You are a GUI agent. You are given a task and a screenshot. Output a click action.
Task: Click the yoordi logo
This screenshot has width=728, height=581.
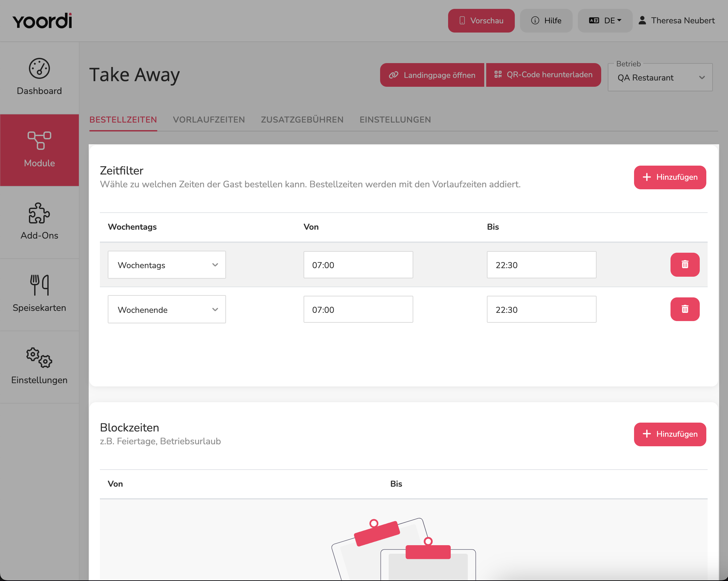[43, 21]
